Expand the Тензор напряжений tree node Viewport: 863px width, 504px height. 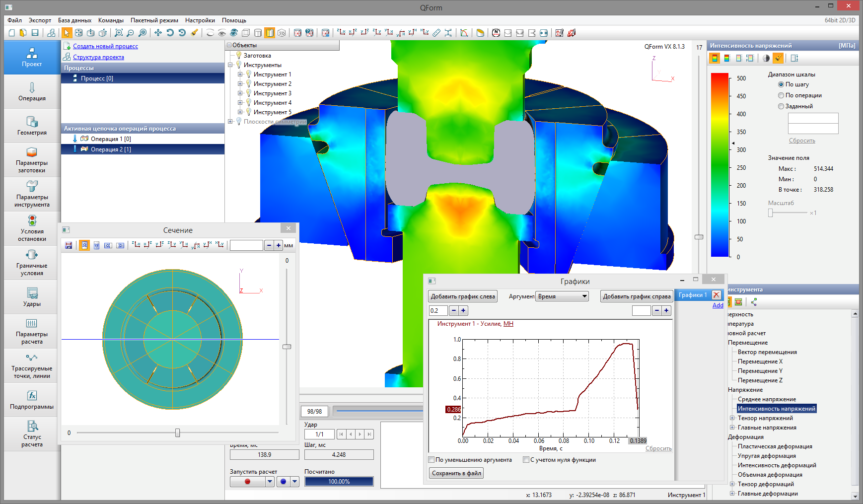pos(732,418)
